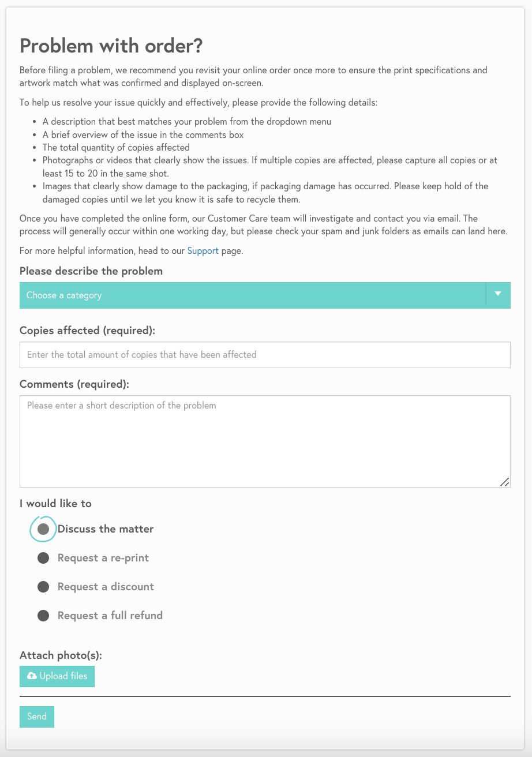Select the Request a re-print radio button
Image resolution: width=532 pixels, height=757 pixels.
(x=43, y=558)
